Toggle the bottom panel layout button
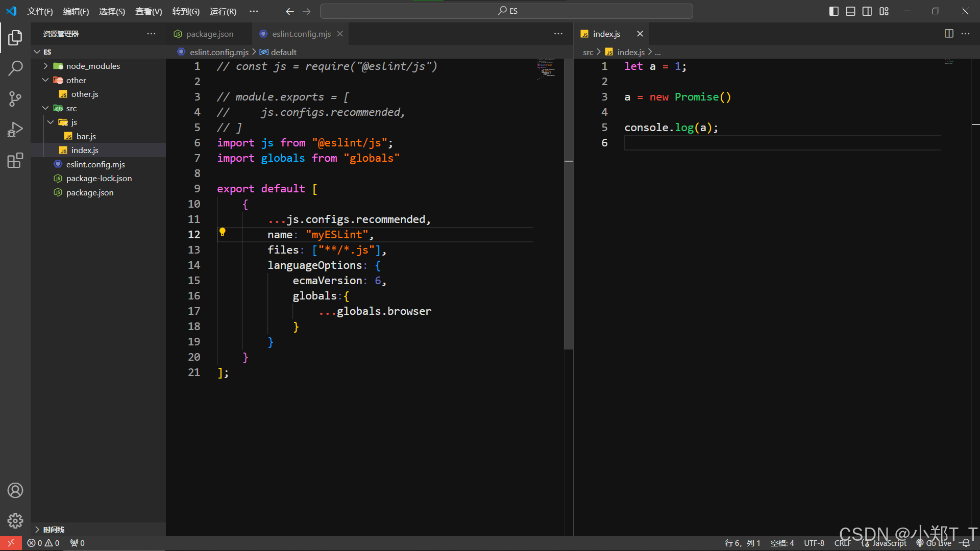980x551 pixels. [x=850, y=11]
